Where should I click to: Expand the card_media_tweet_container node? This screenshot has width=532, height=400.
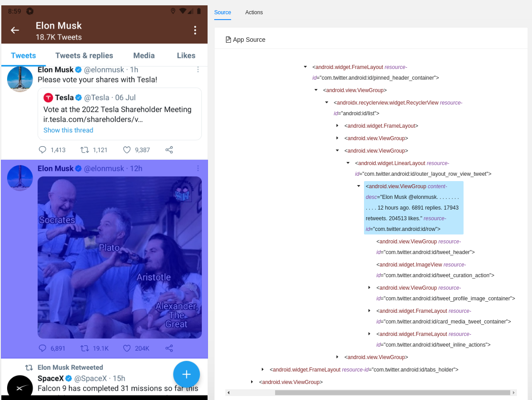pyautogui.click(x=369, y=311)
